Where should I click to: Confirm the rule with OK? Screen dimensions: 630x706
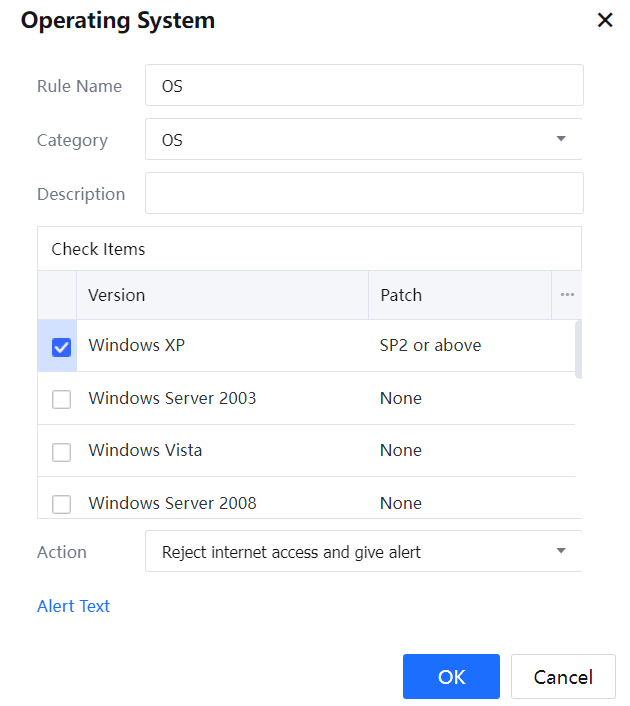point(451,677)
